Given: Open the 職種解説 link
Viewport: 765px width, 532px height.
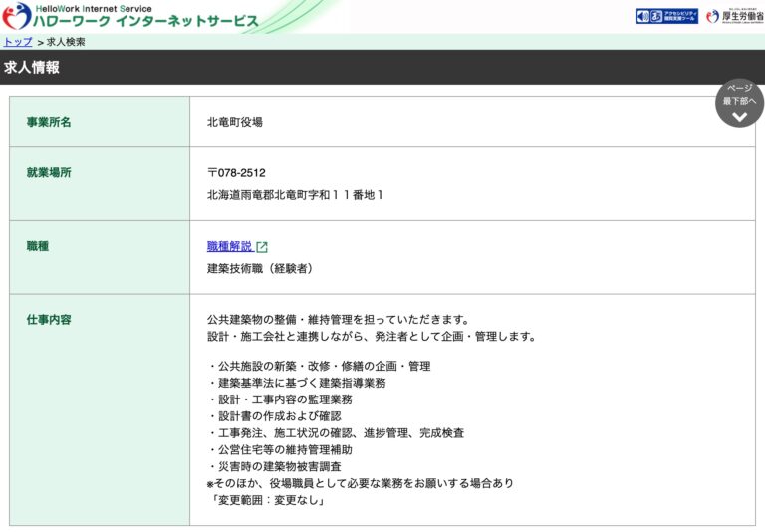Looking at the screenshot, I should tap(230, 246).
